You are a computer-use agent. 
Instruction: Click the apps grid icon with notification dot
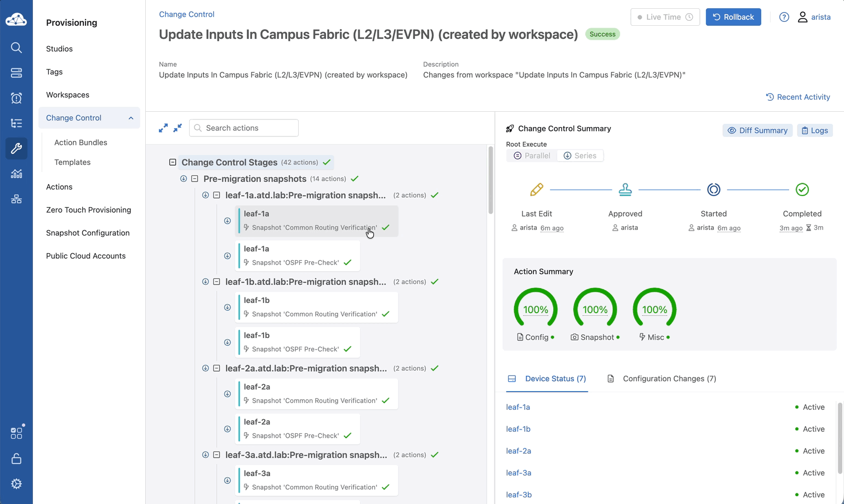pyautogui.click(x=17, y=432)
